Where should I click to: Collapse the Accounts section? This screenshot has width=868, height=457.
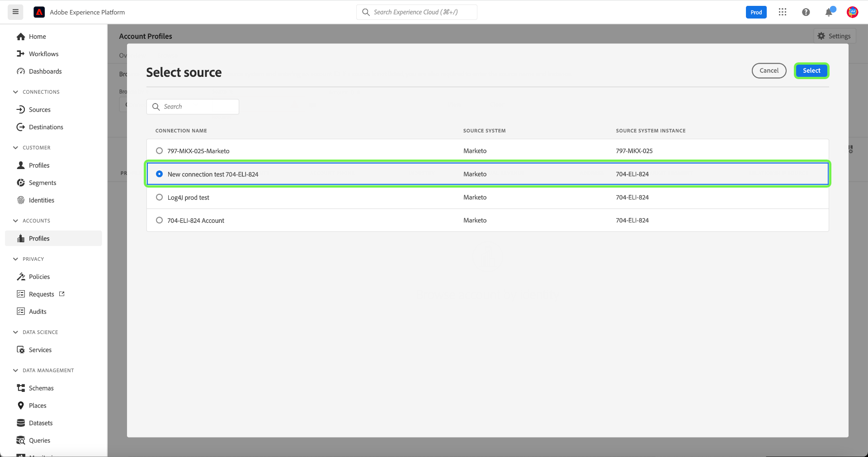pos(15,221)
